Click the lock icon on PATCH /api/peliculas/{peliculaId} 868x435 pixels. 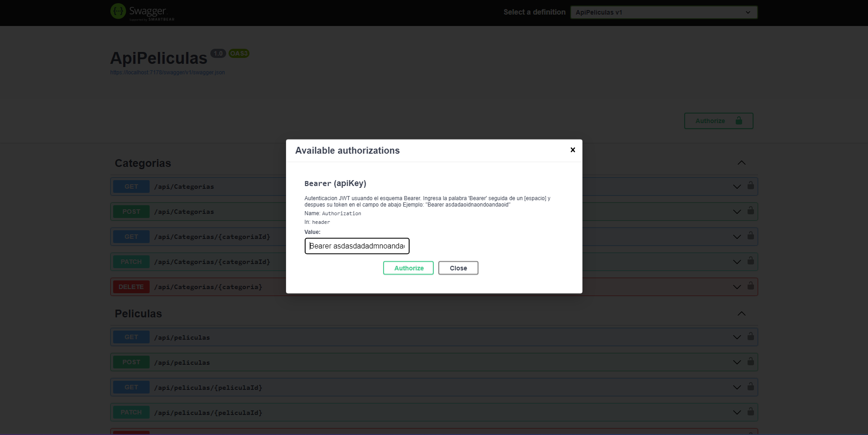pos(750,412)
